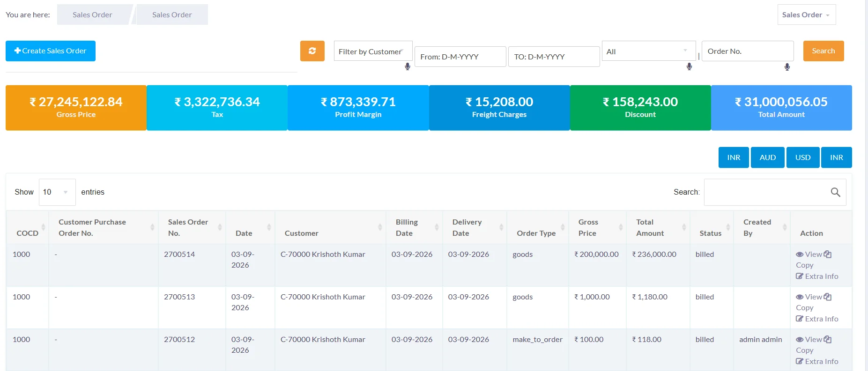This screenshot has width=868, height=371.
Task: Sort by Status column arrows
Action: [728, 227]
